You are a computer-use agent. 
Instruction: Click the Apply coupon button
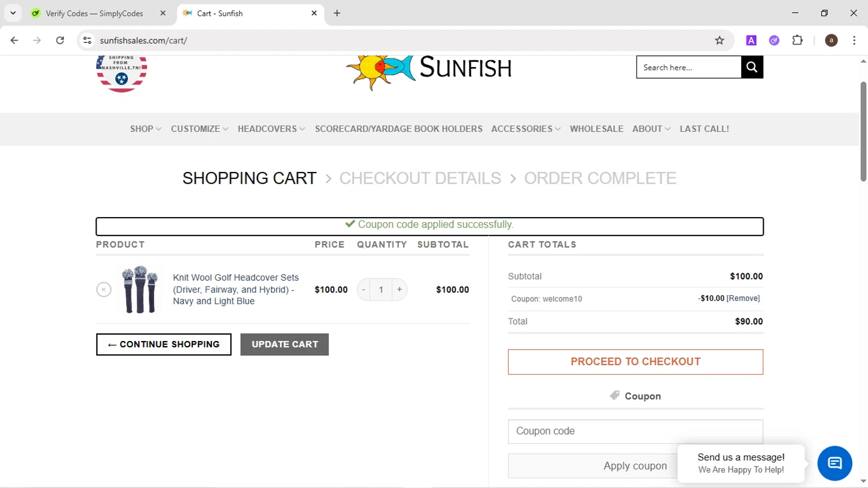[635, 466]
